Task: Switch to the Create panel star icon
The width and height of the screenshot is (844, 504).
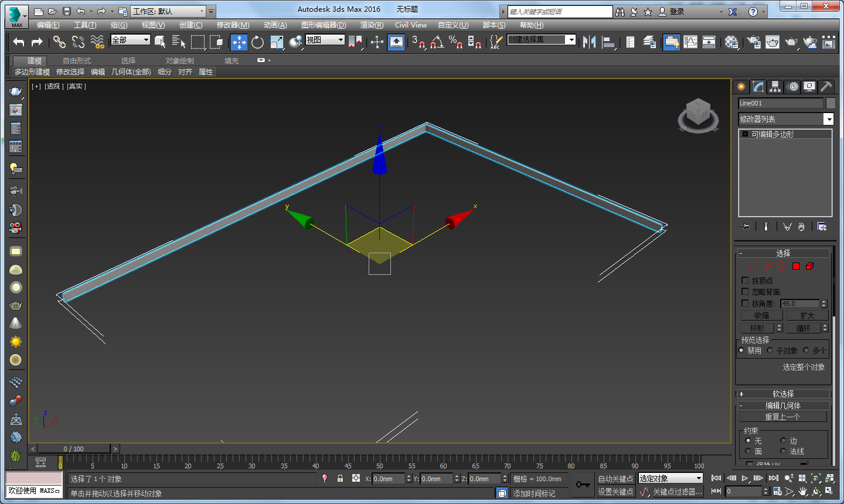Action: click(741, 87)
